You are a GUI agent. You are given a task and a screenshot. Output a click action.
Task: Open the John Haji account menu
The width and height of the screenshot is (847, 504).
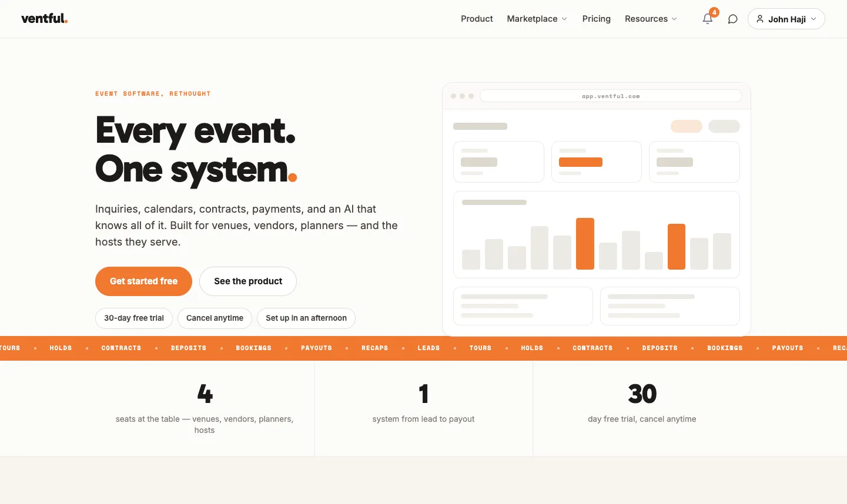786,19
